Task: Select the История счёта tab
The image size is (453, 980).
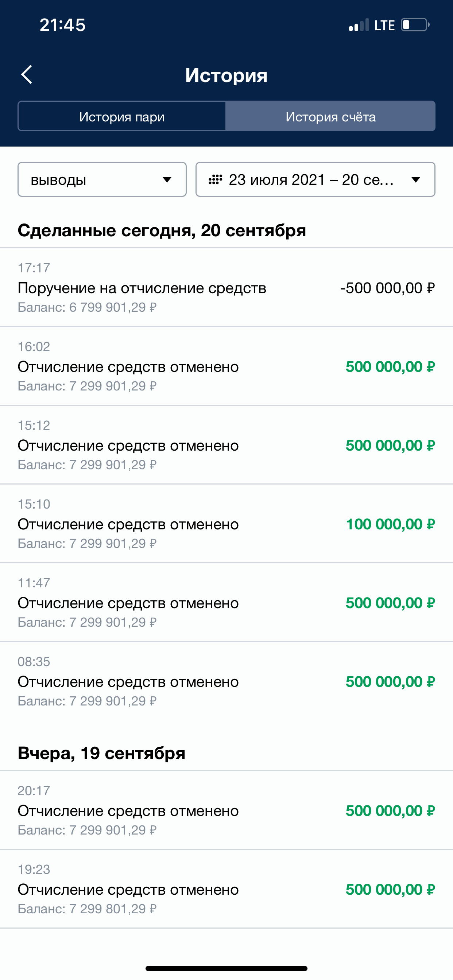Action: 330,116
